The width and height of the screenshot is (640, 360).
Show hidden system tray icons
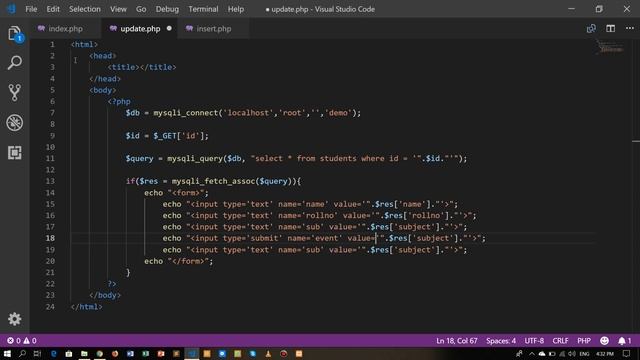pos(531,353)
